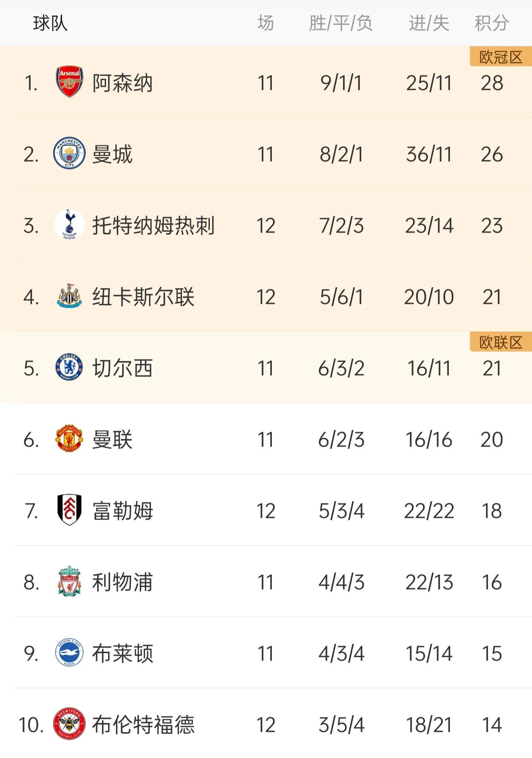Viewport: 532px width, 758px height.
Task: Select the Tottenham Hotspur cockerel logo
Action: pos(69,225)
